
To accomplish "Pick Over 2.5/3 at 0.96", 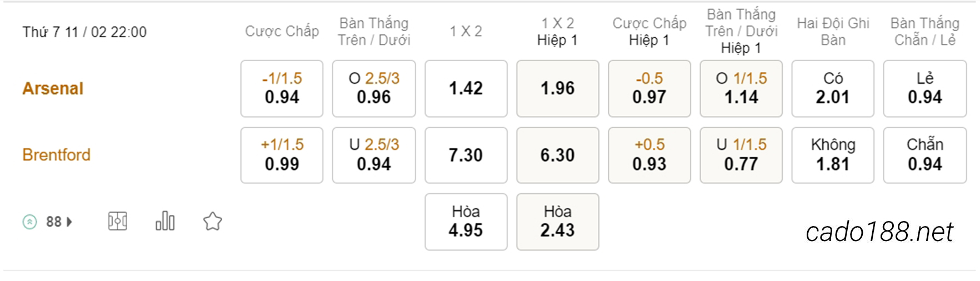I will click(x=374, y=89).
